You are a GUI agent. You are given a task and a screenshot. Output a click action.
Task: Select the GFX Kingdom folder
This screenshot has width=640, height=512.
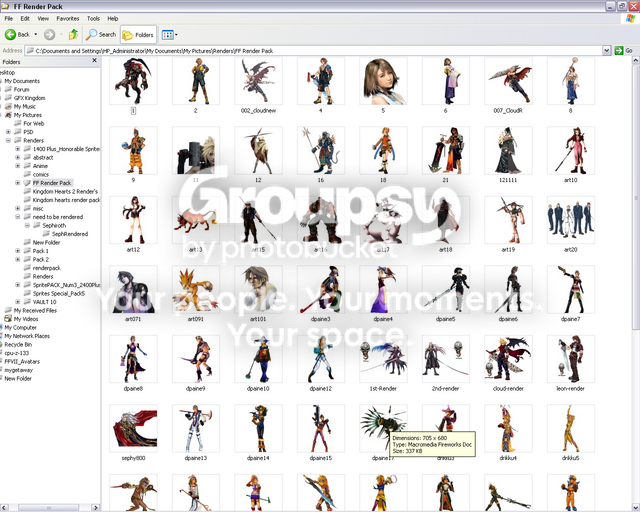tap(29, 98)
